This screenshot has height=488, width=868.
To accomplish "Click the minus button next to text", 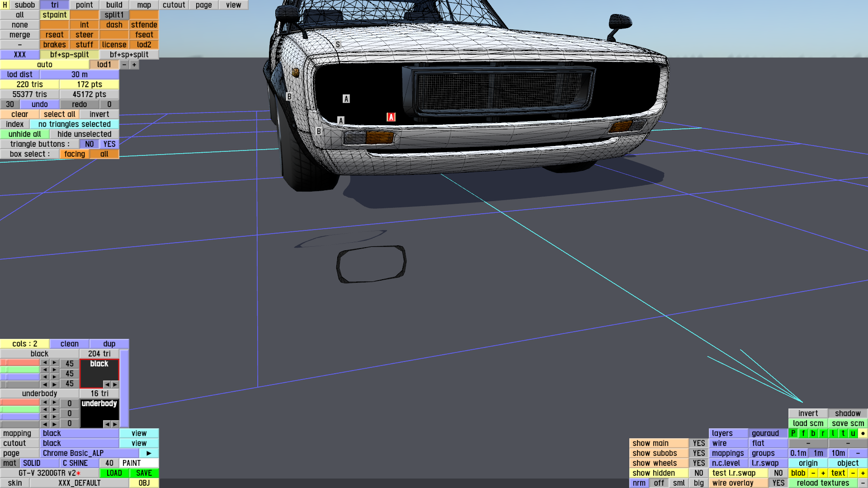I will tap(853, 473).
